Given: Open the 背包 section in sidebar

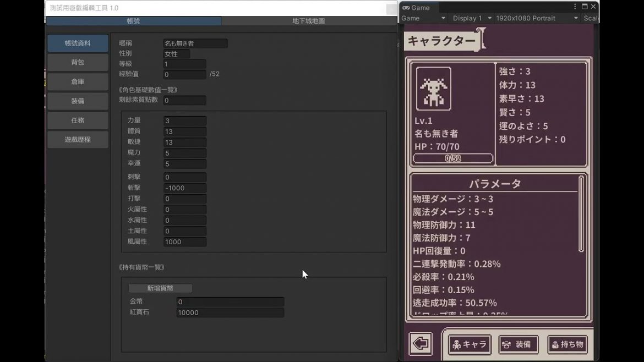Looking at the screenshot, I should click(x=78, y=63).
